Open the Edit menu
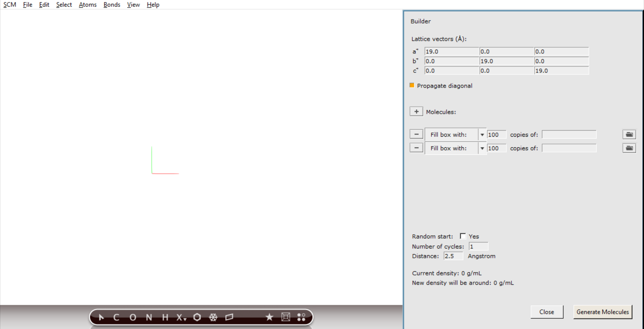 point(44,5)
